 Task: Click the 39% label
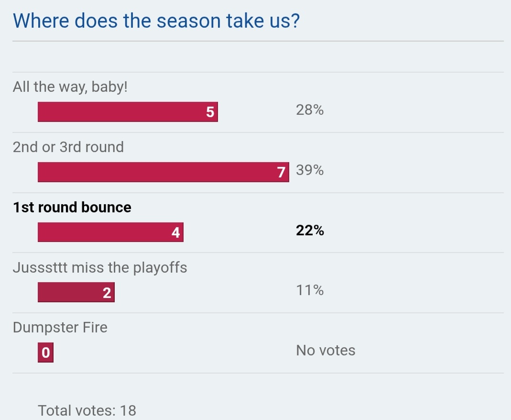point(310,170)
